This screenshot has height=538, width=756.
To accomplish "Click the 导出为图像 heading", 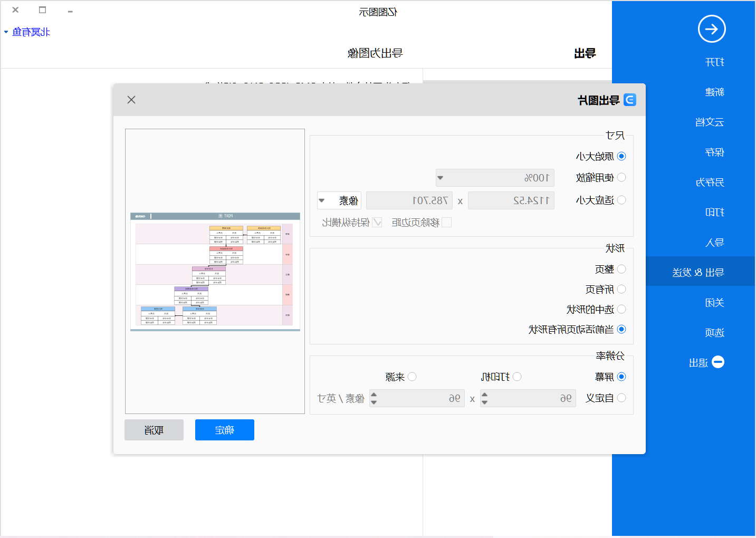I will tap(375, 53).
